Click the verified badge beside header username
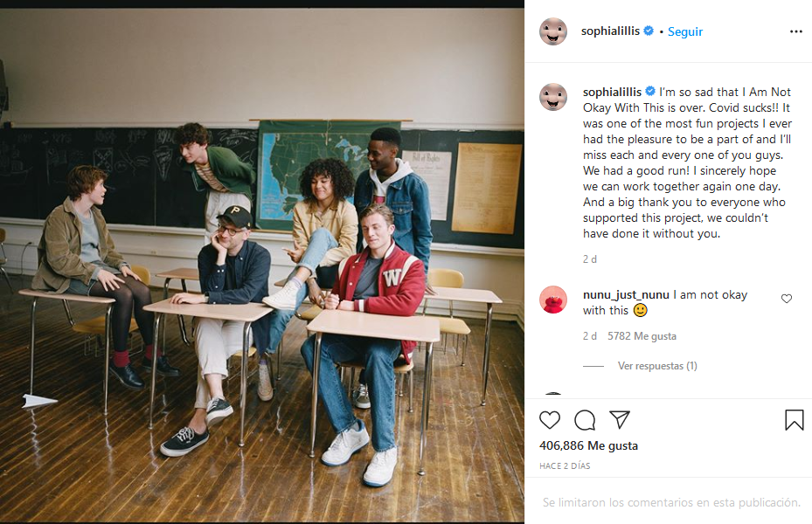Viewport: 812px width, 524px height. (649, 31)
